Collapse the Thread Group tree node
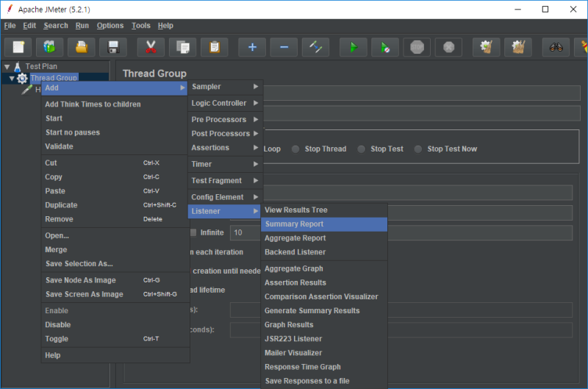This screenshot has width=588, height=389. pyautogui.click(x=12, y=79)
